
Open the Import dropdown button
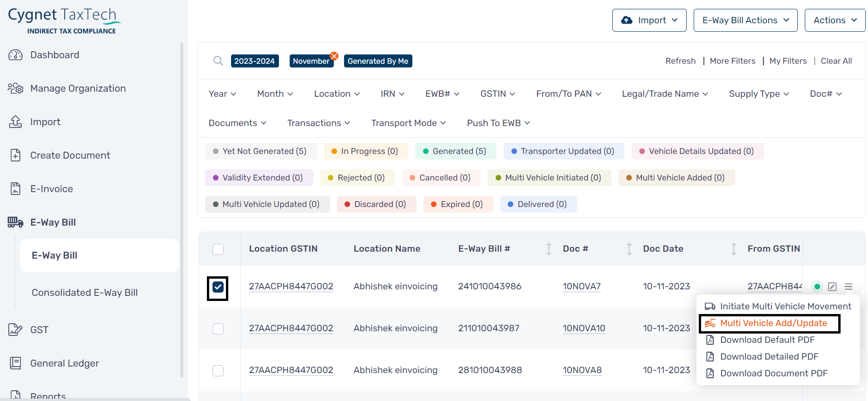coord(649,20)
